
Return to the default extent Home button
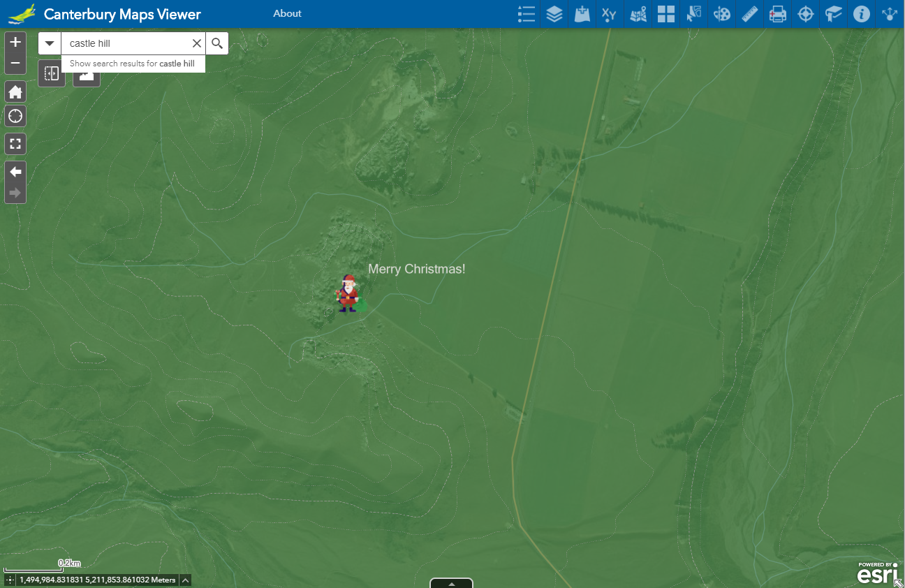coord(15,92)
